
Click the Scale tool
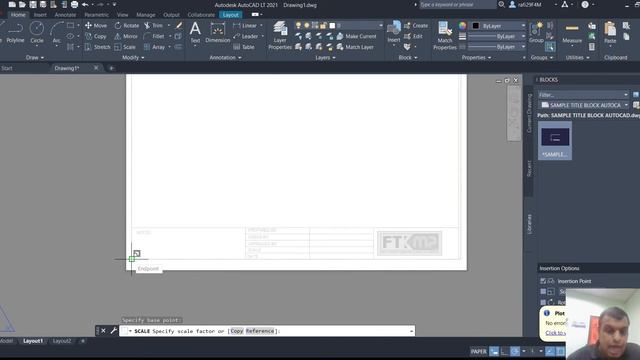point(125,47)
